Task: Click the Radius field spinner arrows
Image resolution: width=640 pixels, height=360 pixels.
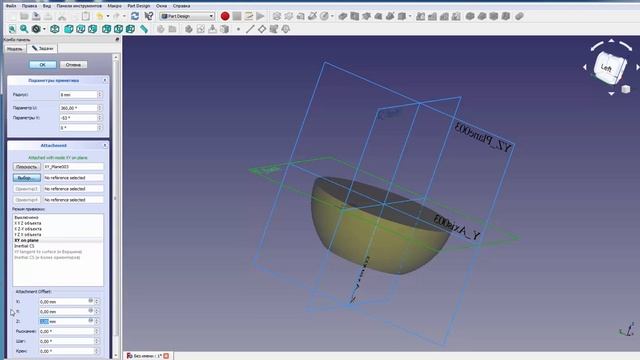Action: click(x=100, y=94)
